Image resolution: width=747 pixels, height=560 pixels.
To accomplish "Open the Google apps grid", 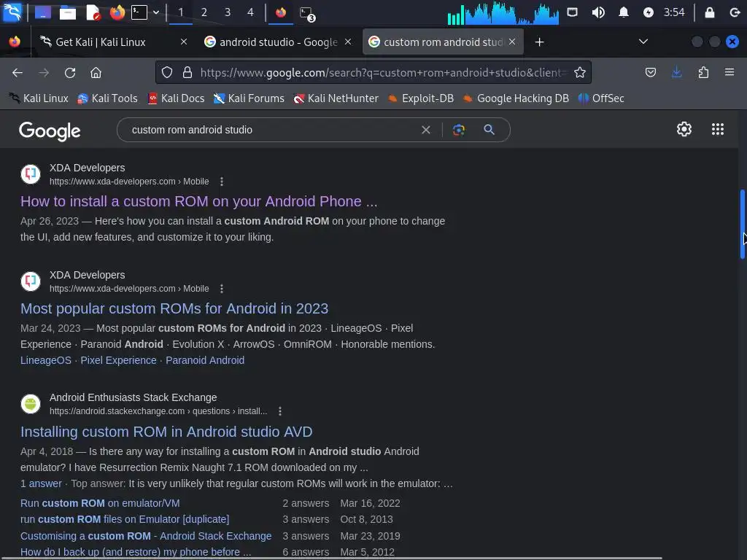I will (718, 129).
